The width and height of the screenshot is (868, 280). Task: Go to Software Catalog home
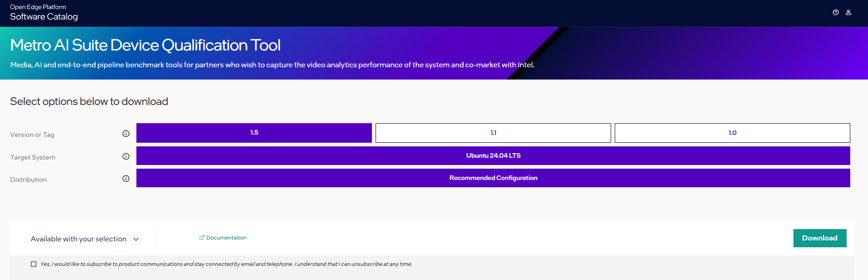(x=44, y=17)
